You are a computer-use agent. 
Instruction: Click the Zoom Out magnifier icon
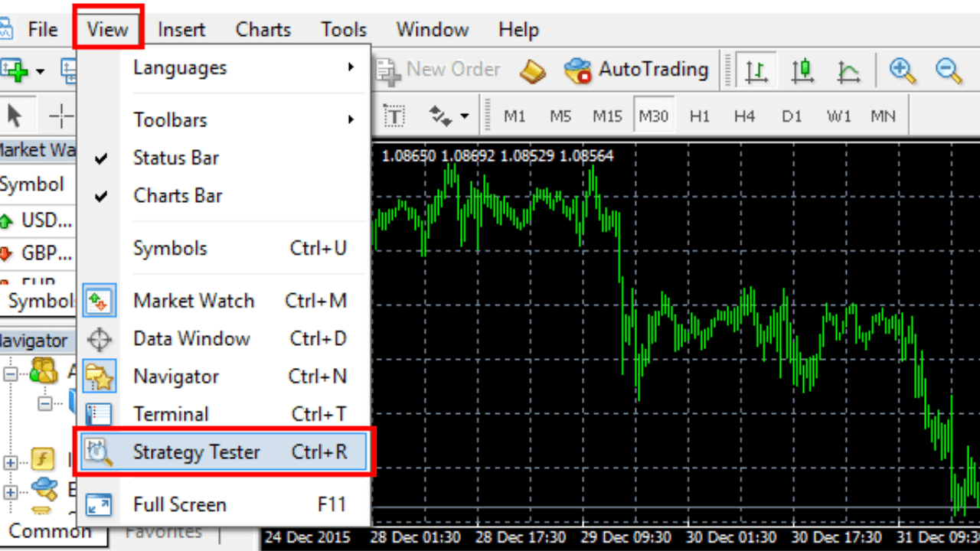pos(949,70)
